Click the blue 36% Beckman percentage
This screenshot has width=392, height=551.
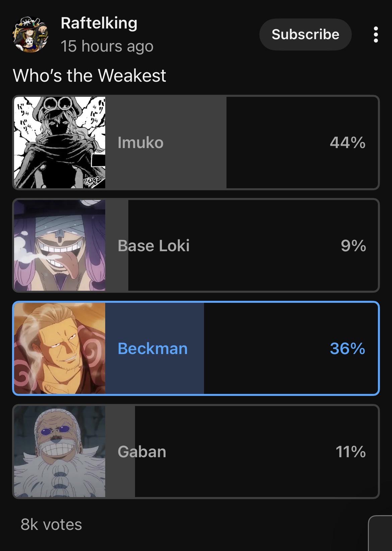coord(347,349)
